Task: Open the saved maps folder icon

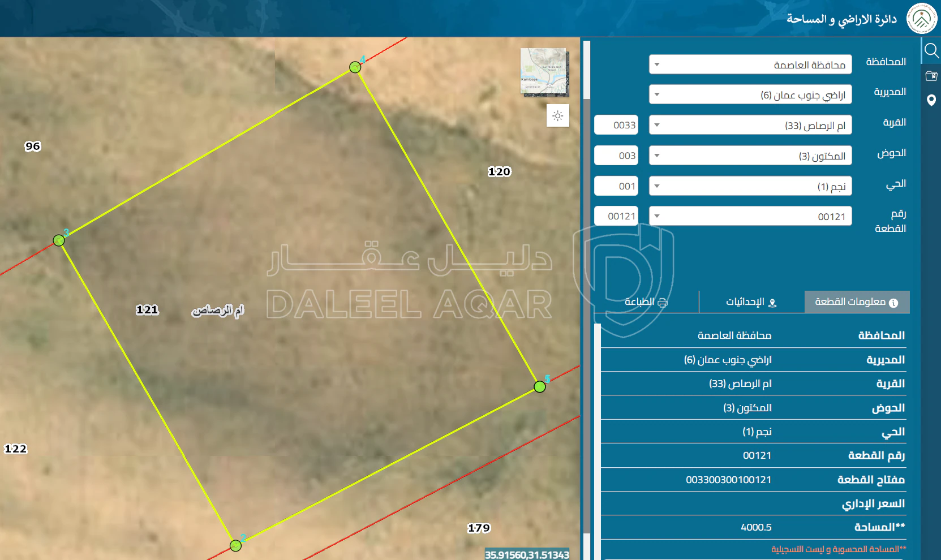Action: (x=931, y=76)
